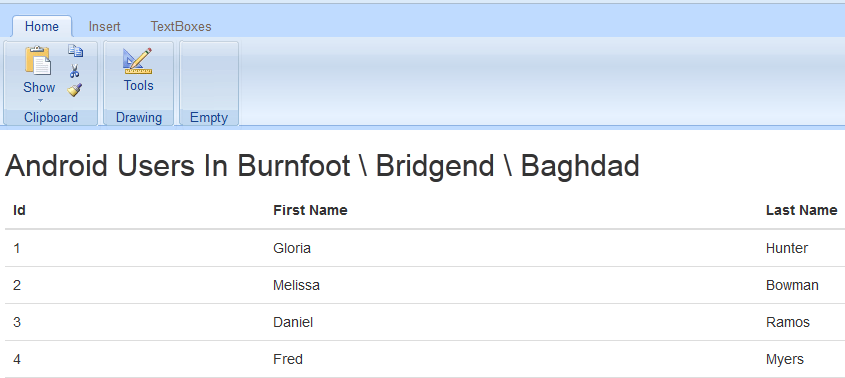Select the row with last name Myers

click(x=425, y=359)
